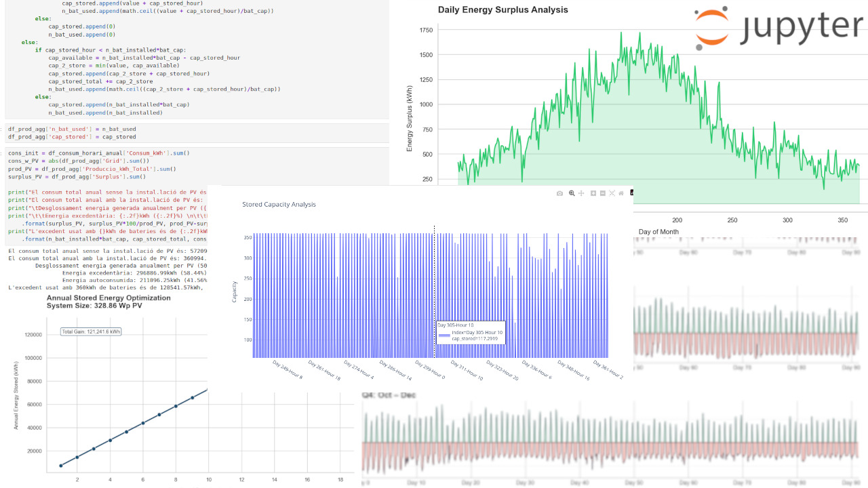Click output line 'Energia excedentària: 296886.99kWh'
This screenshot has width=868, height=488.
click(x=134, y=272)
